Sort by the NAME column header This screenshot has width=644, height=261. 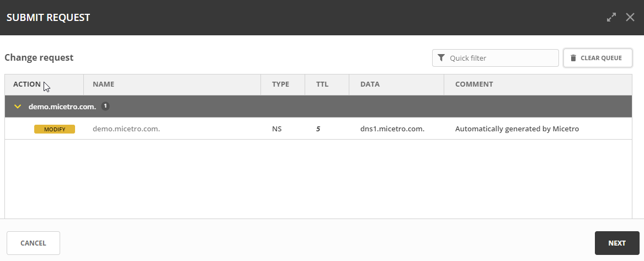coord(103,84)
